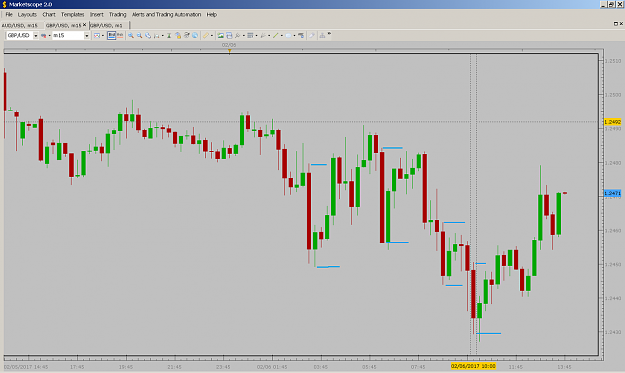Click the highlighted 02/06/2017 10:00 time label
This screenshot has height=373, width=625.
point(473,366)
